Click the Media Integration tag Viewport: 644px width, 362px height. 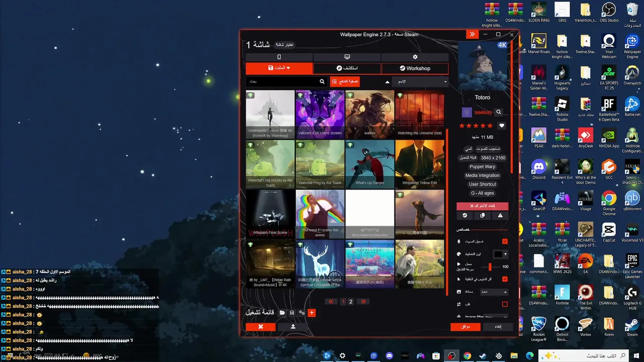coord(482,175)
